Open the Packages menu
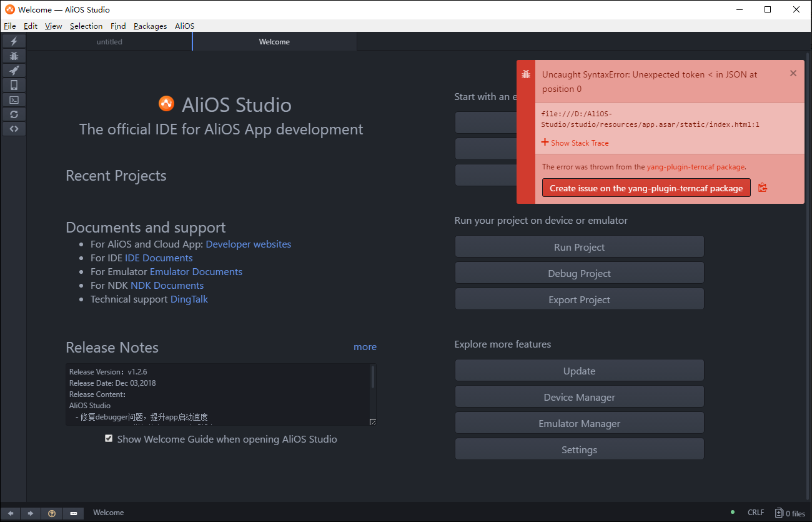The width and height of the screenshot is (812, 522). pyautogui.click(x=150, y=26)
